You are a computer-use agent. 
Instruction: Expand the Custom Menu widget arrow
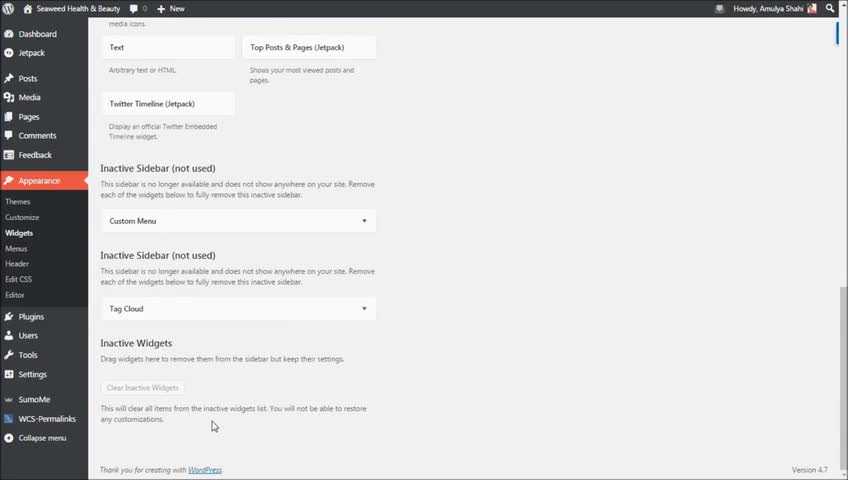pos(364,221)
